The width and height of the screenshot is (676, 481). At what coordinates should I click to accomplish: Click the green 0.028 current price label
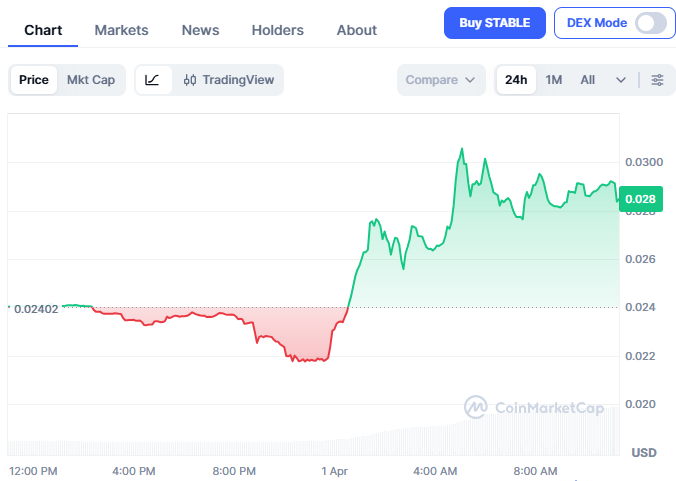(x=640, y=199)
